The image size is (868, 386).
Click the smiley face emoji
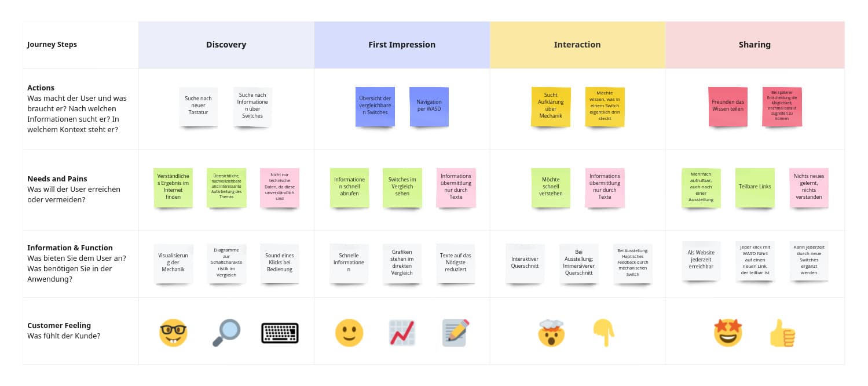[x=349, y=333]
